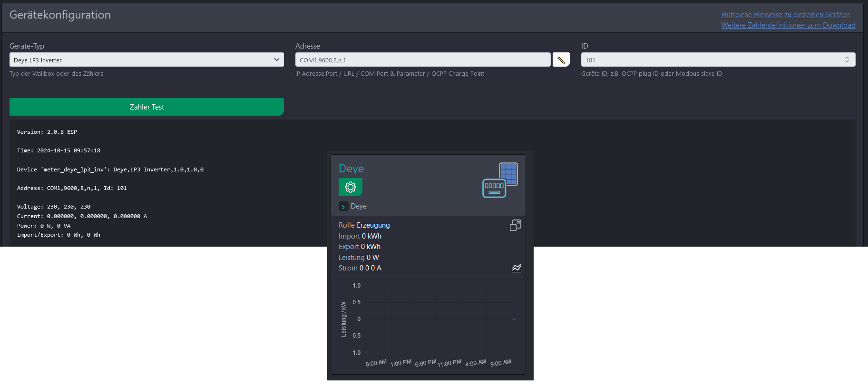
Task: Click the 9:00 AM chart axis label
Action: 501,363
